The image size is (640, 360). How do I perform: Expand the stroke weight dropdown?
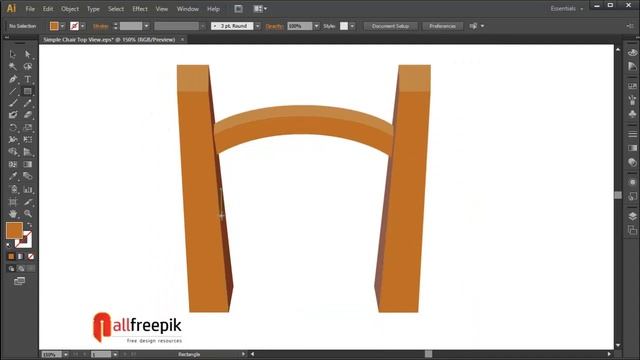point(147,26)
